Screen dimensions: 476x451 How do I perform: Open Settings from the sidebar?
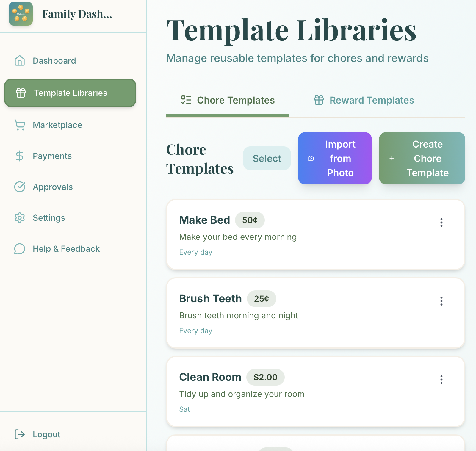[x=70, y=218]
